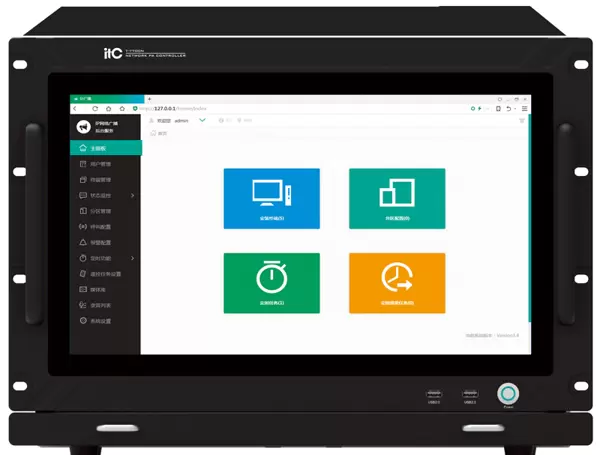Open the teal overlapping windows tile

tap(396, 198)
